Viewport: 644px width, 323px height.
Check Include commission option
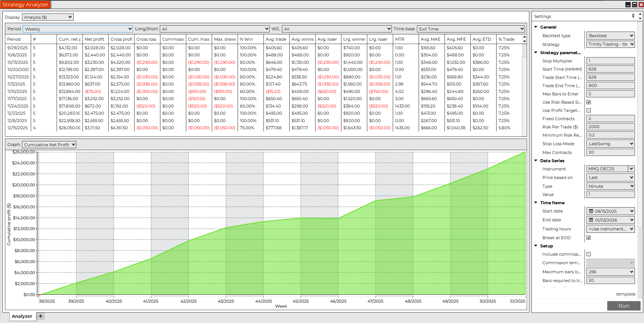(x=589, y=254)
